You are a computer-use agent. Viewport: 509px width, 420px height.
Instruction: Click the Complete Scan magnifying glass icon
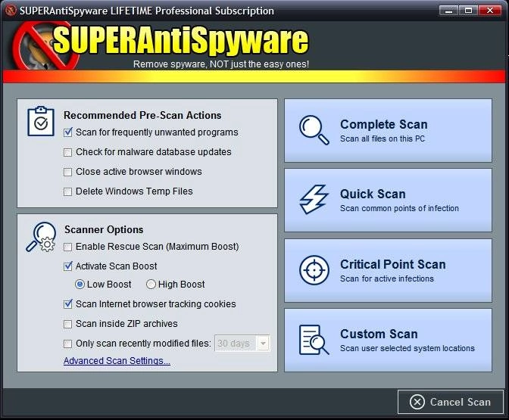click(314, 130)
